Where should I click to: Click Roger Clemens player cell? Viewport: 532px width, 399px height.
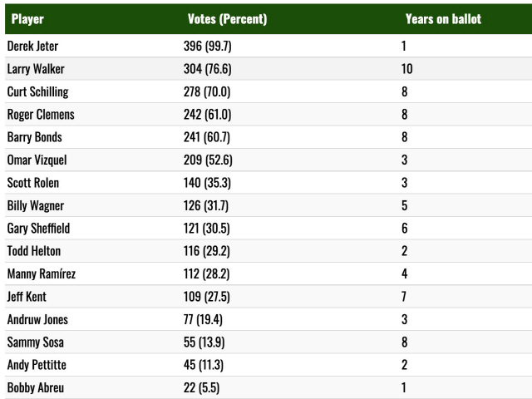click(40, 115)
